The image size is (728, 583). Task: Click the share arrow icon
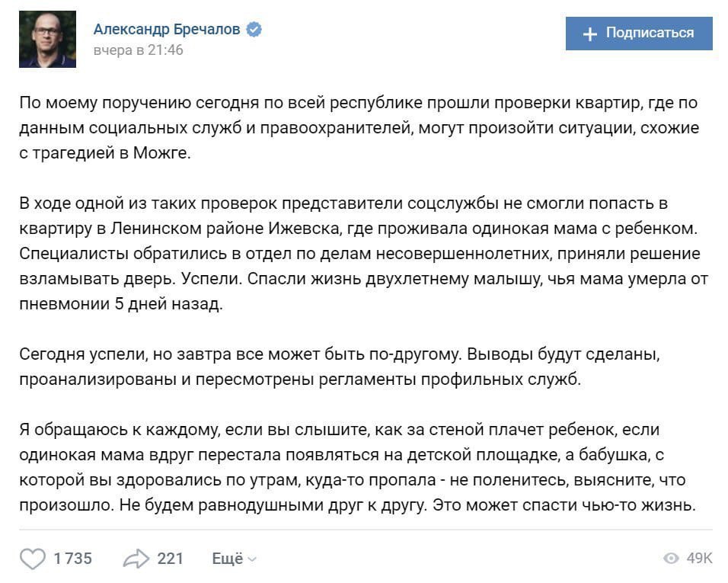[136, 559]
